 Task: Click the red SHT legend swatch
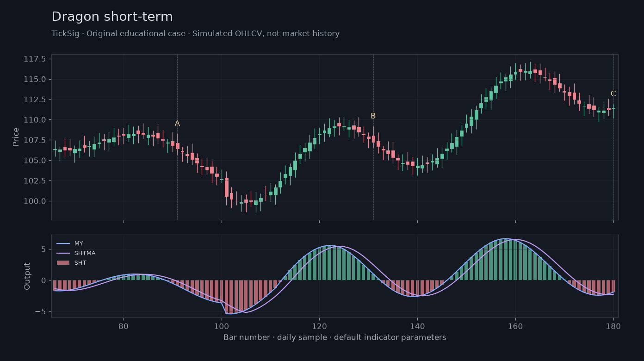coord(63,263)
